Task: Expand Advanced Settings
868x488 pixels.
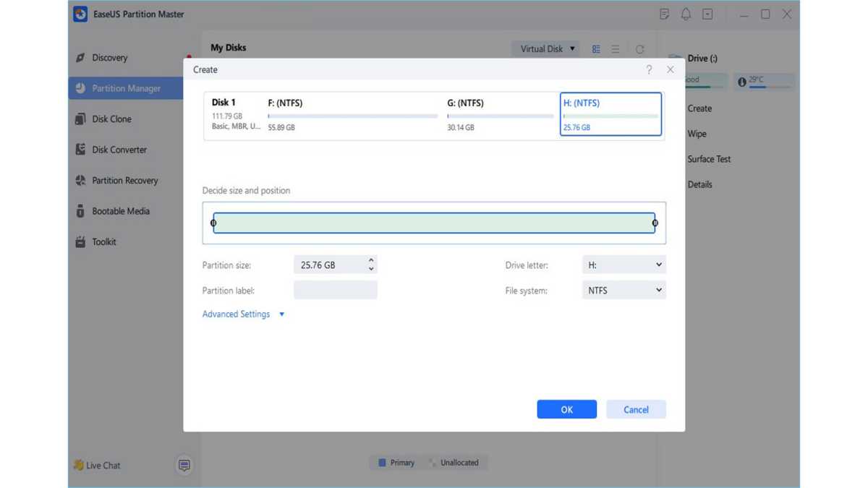Action: click(243, 314)
